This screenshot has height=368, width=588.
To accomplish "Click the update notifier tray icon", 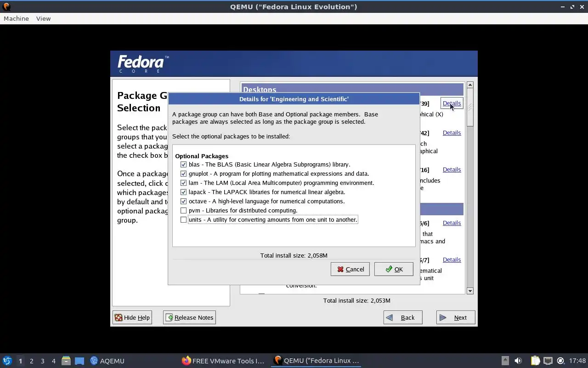I will click(560, 361).
